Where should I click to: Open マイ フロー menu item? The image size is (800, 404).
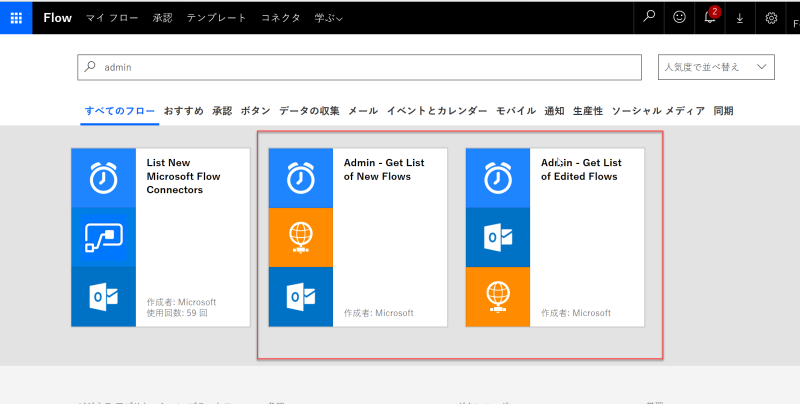[112, 18]
